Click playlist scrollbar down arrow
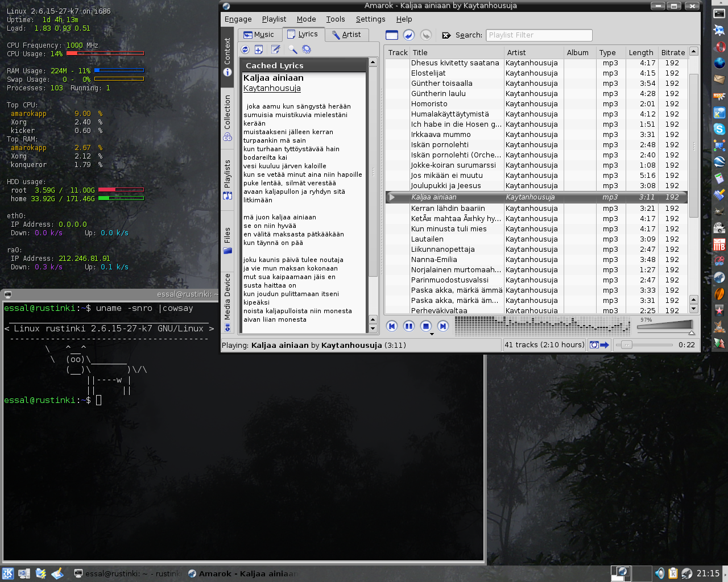 point(693,309)
